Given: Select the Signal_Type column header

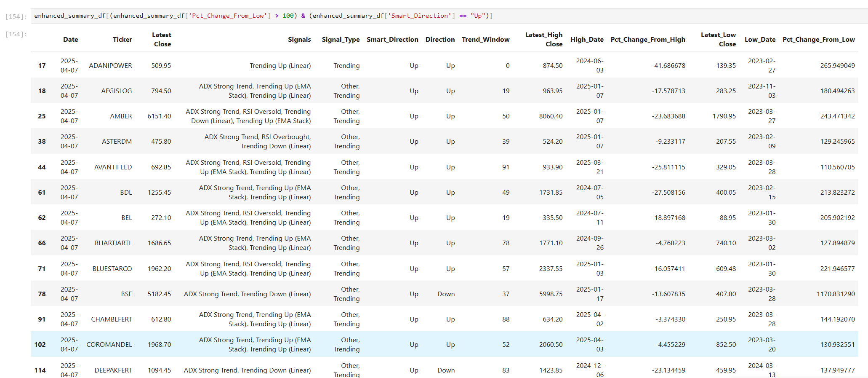Looking at the screenshot, I should click(x=341, y=40).
